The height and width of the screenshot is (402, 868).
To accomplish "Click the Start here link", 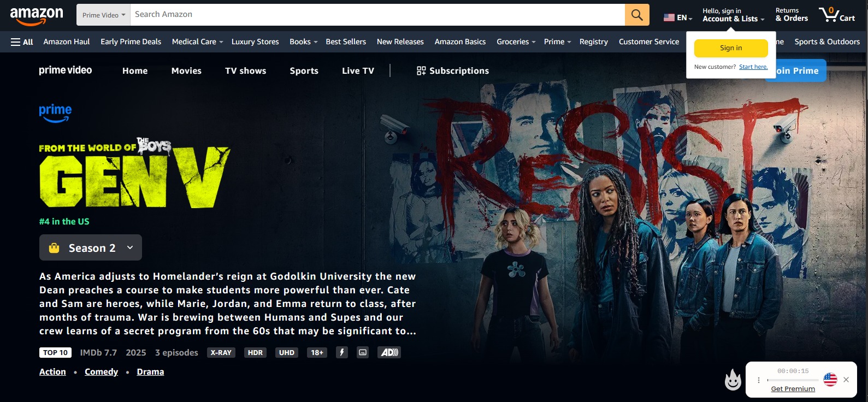I will [x=753, y=67].
